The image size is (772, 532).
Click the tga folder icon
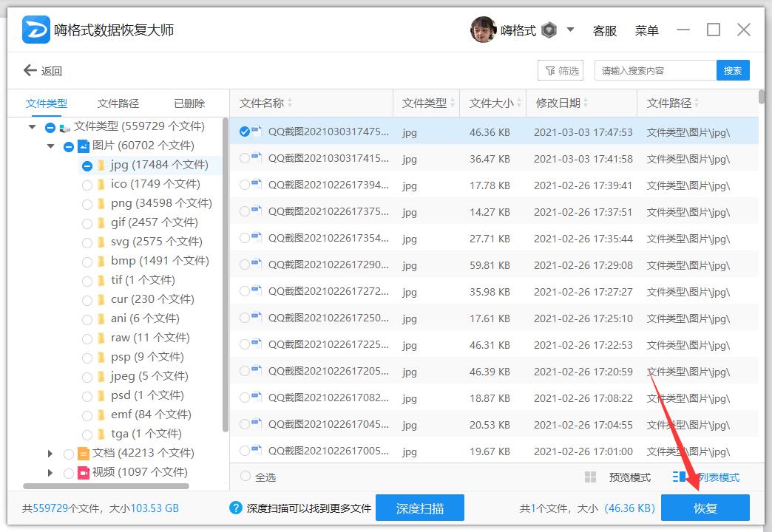coord(101,434)
